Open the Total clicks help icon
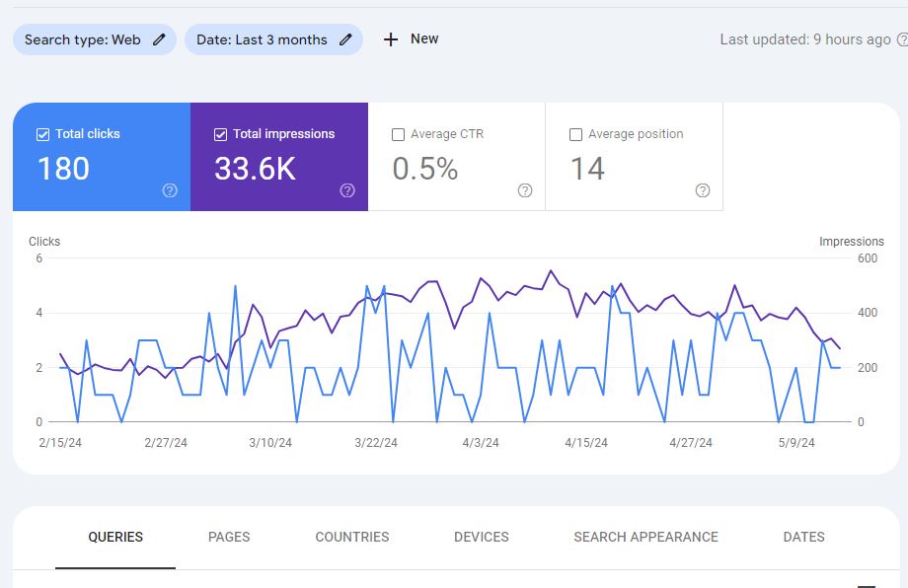 [x=170, y=190]
